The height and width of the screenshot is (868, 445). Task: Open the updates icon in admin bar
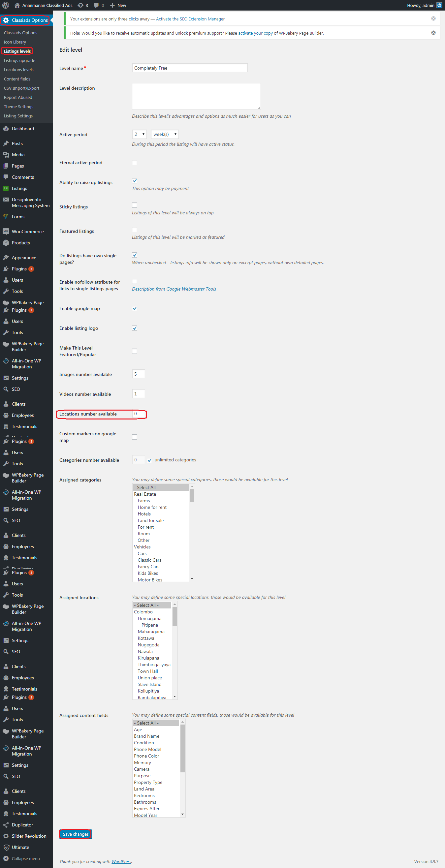tap(80, 5)
